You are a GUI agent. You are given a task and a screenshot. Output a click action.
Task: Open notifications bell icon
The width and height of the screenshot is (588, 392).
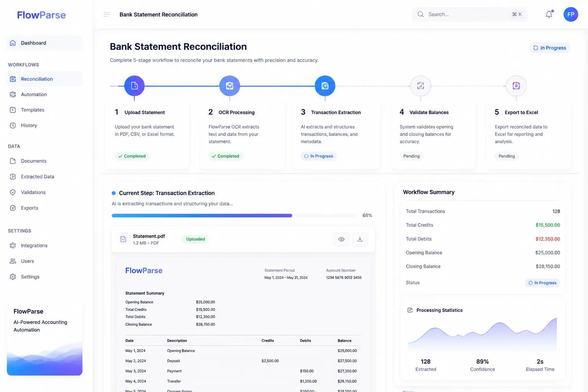pos(549,14)
